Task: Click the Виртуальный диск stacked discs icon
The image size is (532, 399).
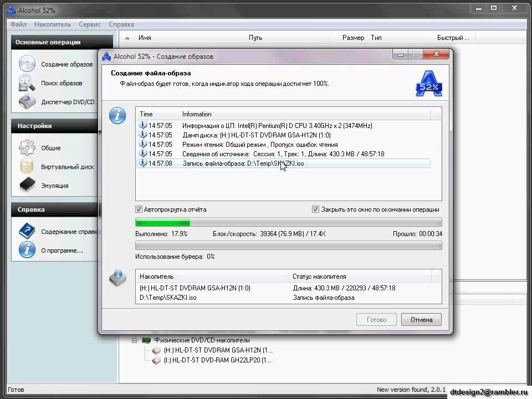Action: (27, 166)
